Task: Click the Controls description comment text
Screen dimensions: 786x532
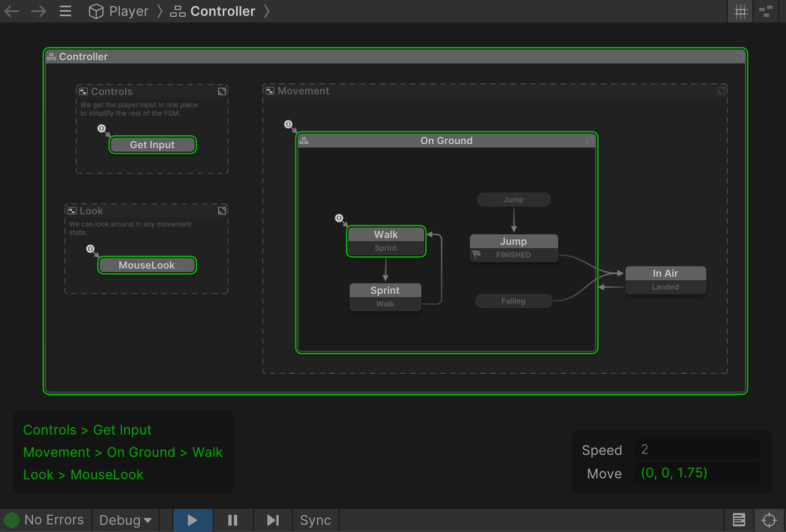Action: [139, 109]
